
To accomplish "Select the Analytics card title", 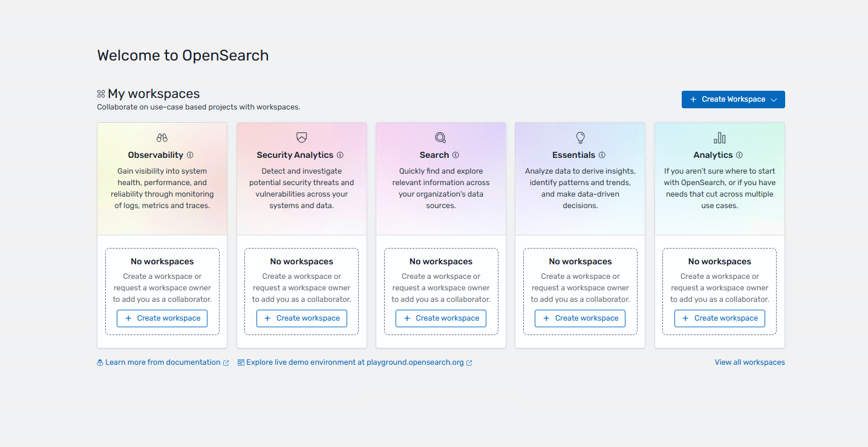I will pyautogui.click(x=713, y=155).
